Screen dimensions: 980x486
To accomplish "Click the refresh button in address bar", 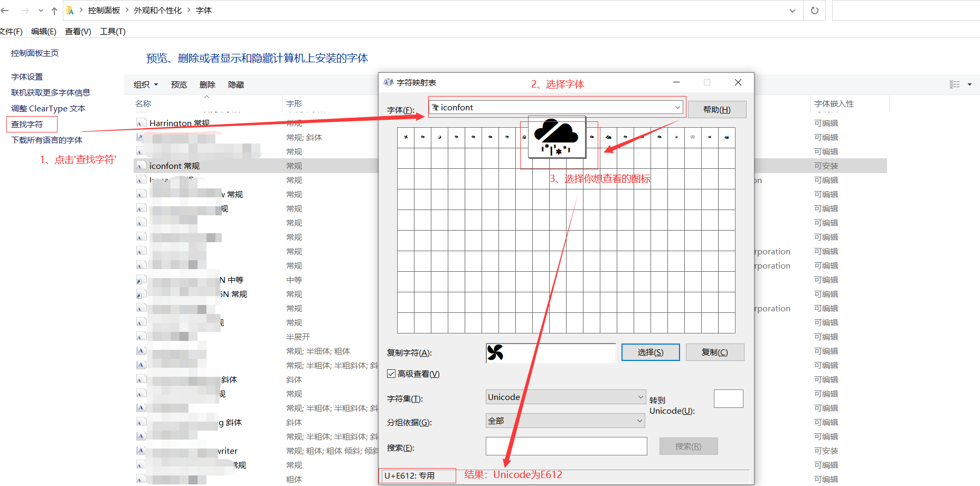I will 815,11.
